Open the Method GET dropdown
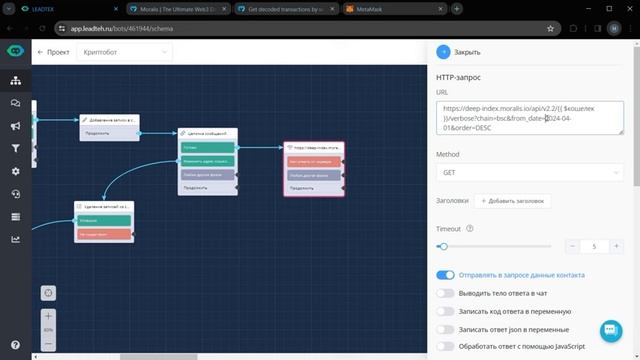Screen dimensions: 640x360 pyautogui.click(x=530, y=173)
